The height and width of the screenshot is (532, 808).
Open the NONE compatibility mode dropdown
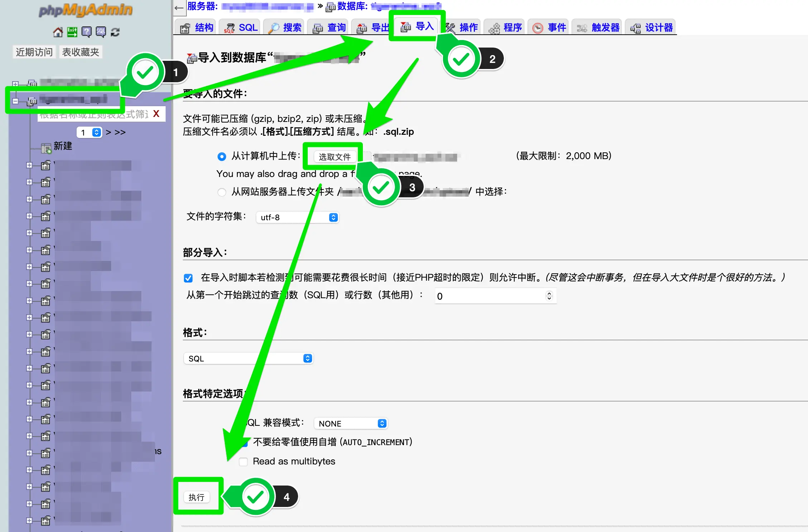click(x=351, y=423)
